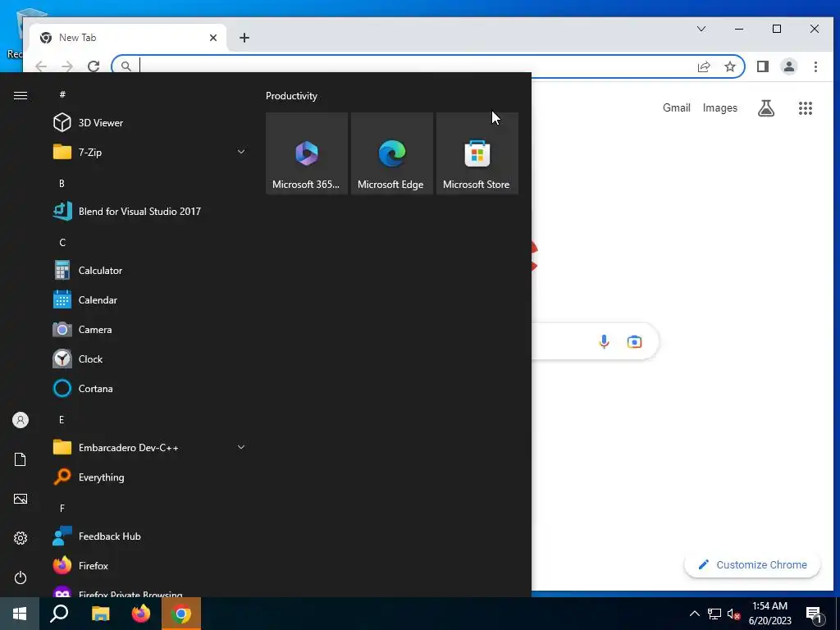
Task: Click the letter F section header
Action: tap(62, 508)
